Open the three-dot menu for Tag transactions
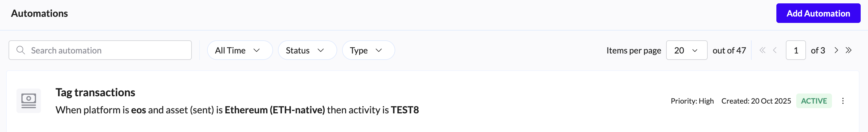 coord(843,101)
